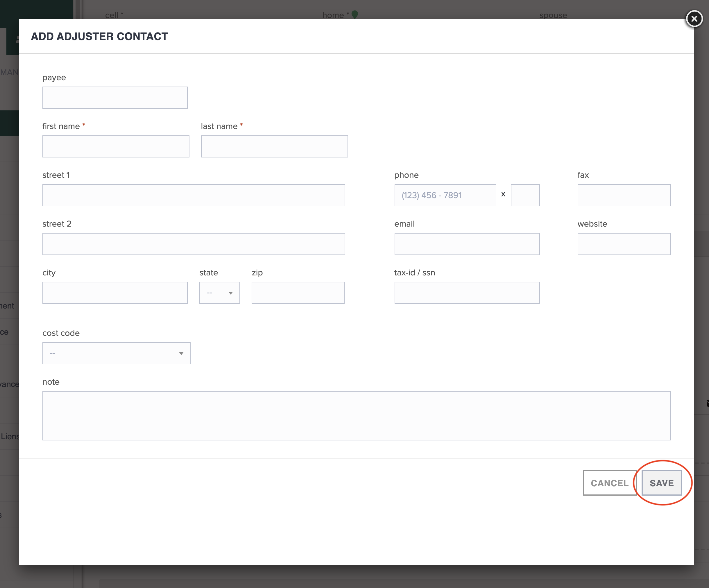Expand the state selector arrow
The width and height of the screenshot is (709, 588).
(231, 293)
